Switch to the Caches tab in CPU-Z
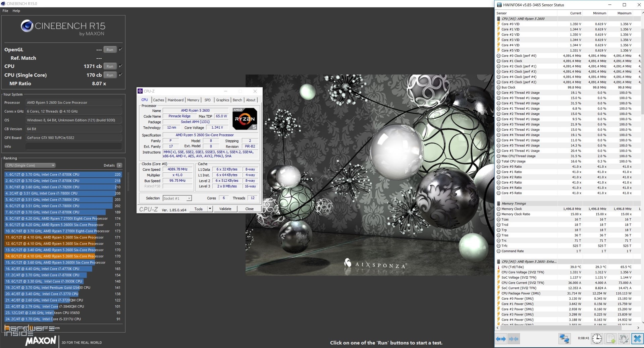644x348 pixels. tap(158, 100)
